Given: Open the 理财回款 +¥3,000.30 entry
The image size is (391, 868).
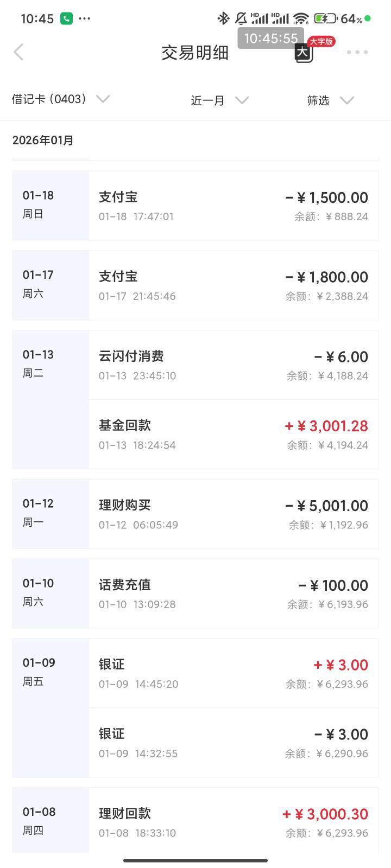Looking at the screenshot, I should tap(234, 821).
